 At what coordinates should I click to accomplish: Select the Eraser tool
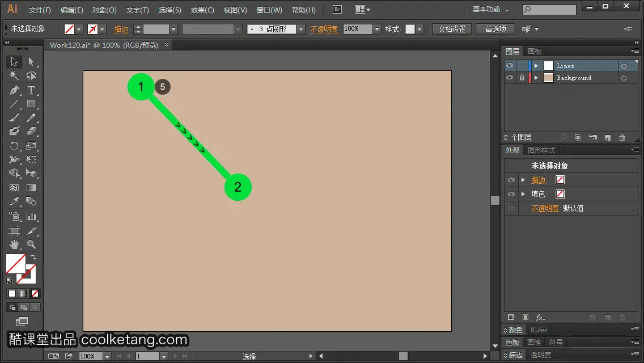coord(31,132)
